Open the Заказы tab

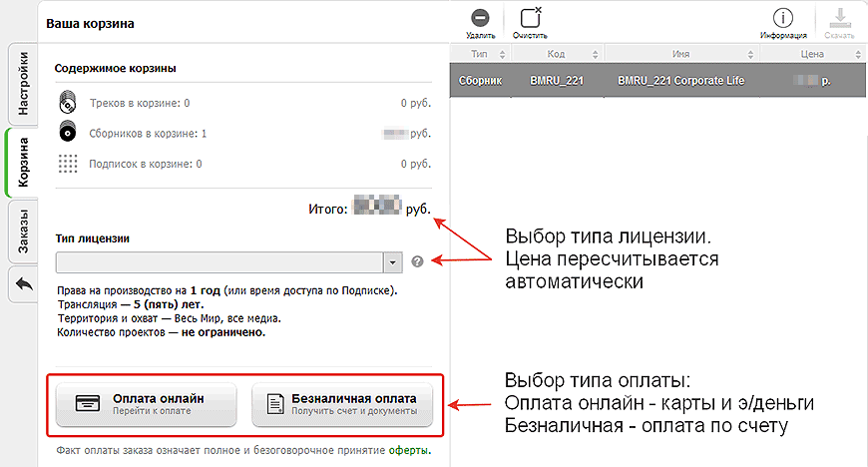(23, 233)
